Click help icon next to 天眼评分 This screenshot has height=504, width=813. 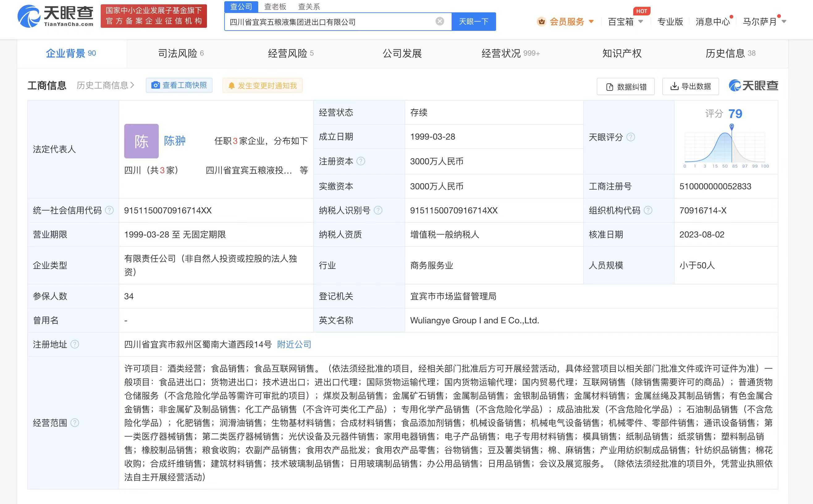click(631, 137)
